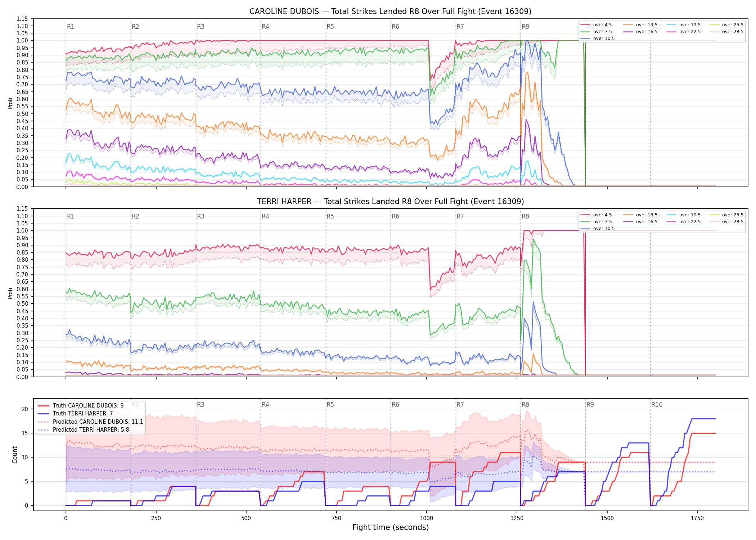The image size is (756, 540).
Task: Click 'over 4.5' legend entry in Dubois chart
Action: point(596,25)
